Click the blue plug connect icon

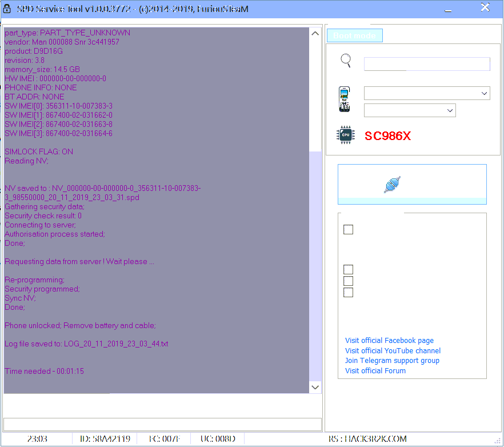[x=392, y=185]
